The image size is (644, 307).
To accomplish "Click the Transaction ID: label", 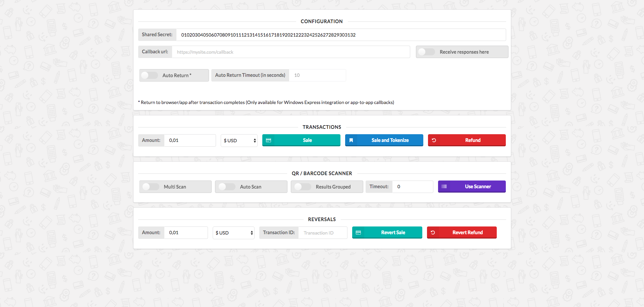I will point(279,233).
